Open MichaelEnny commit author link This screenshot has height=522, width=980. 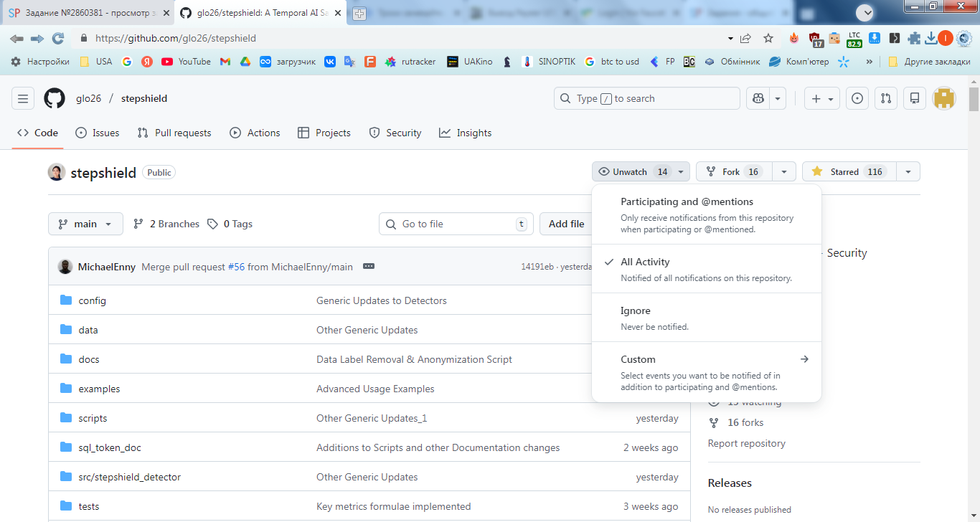click(x=107, y=267)
